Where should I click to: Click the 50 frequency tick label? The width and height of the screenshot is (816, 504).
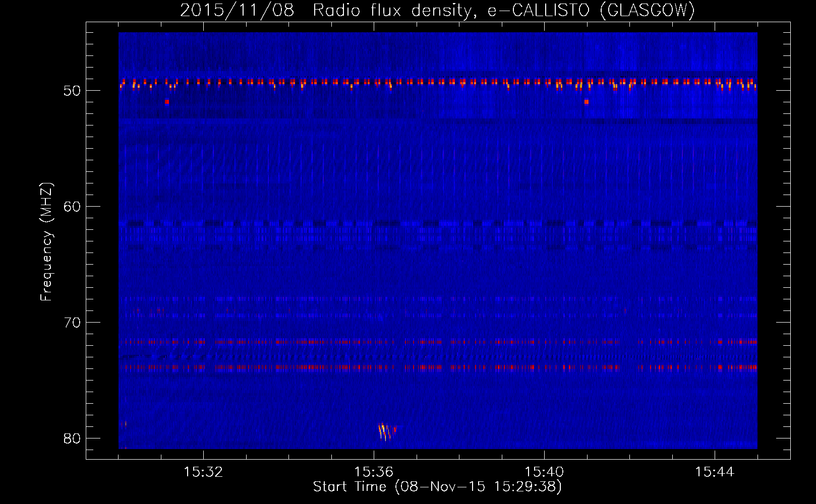click(73, 91)
